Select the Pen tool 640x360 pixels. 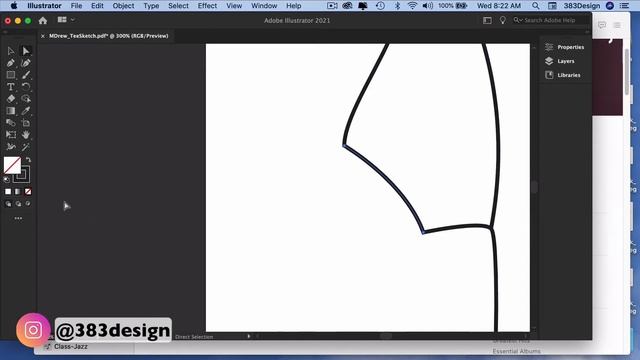click(11, 63)
